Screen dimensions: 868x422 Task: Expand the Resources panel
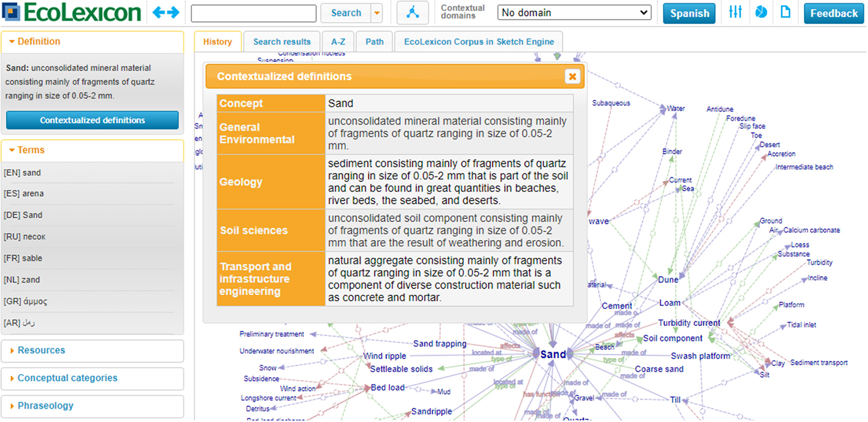(x=41, y=351)
